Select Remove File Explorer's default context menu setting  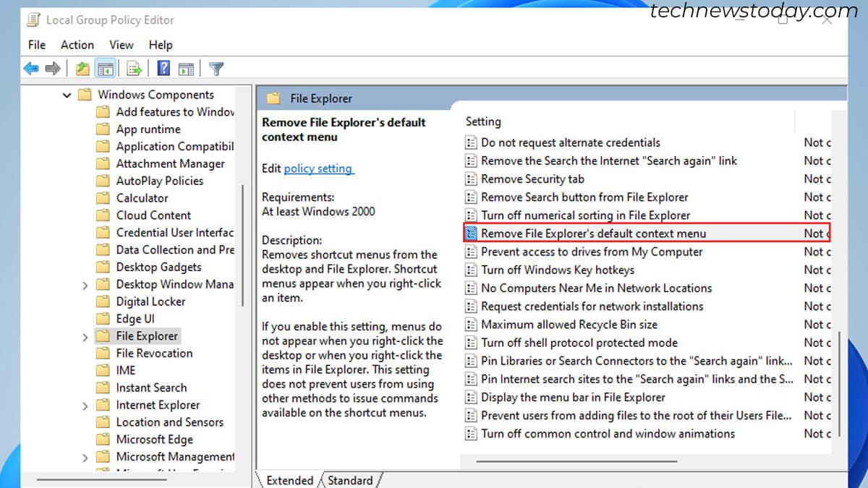(x=647, y=233)
